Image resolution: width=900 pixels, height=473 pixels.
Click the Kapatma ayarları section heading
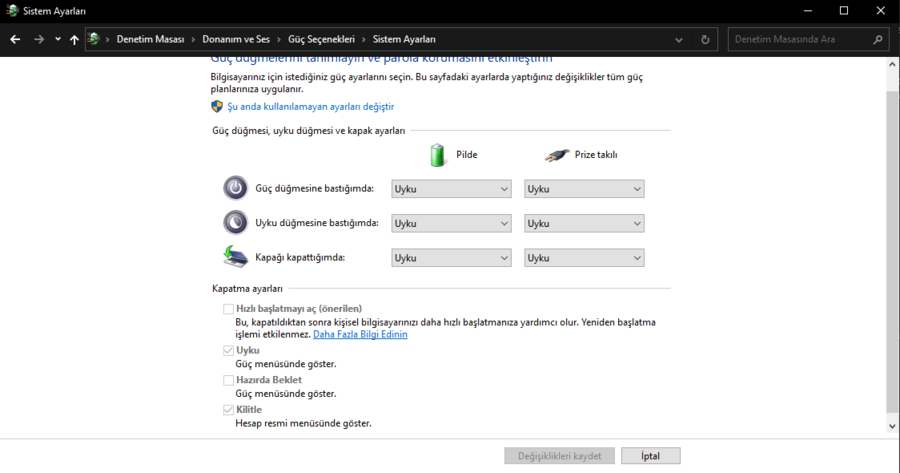tap(247, 289)
